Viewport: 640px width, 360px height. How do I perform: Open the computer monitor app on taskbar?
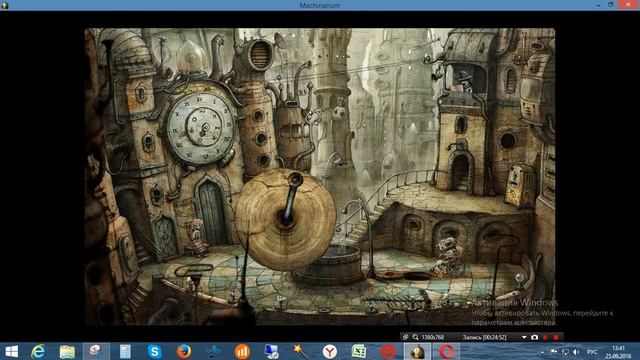click(271, 351)
